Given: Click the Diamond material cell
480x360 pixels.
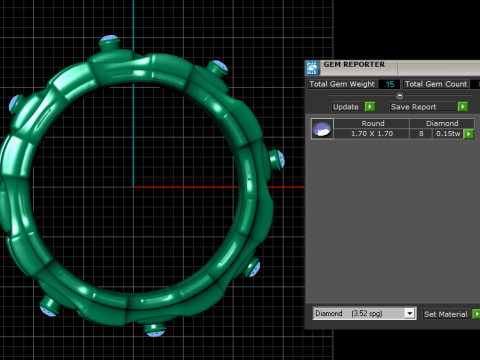Looking at the screenshot, I should click(x=442, y=123).
